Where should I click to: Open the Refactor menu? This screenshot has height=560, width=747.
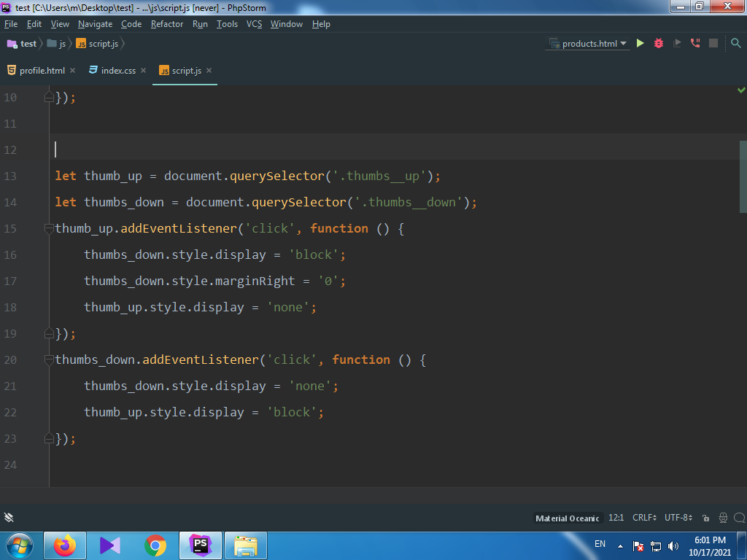pyautogui.click(x=167, y=24)
